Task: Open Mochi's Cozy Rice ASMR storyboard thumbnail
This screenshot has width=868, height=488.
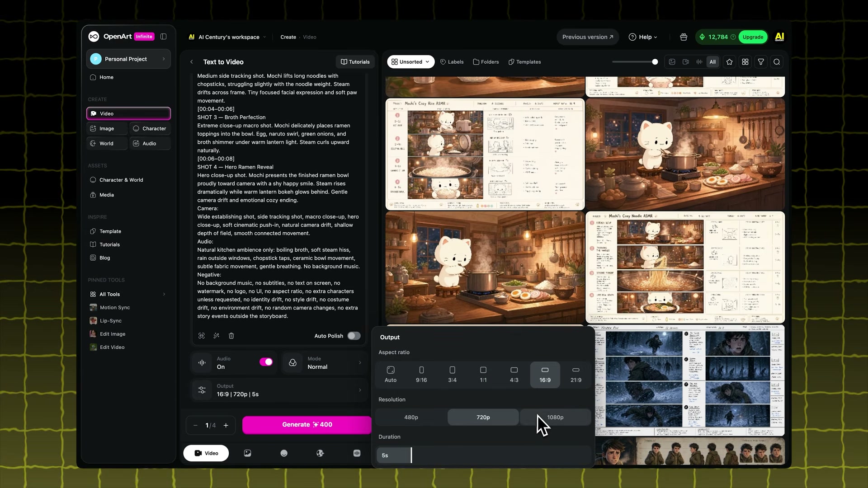Action: coord(485,154)
